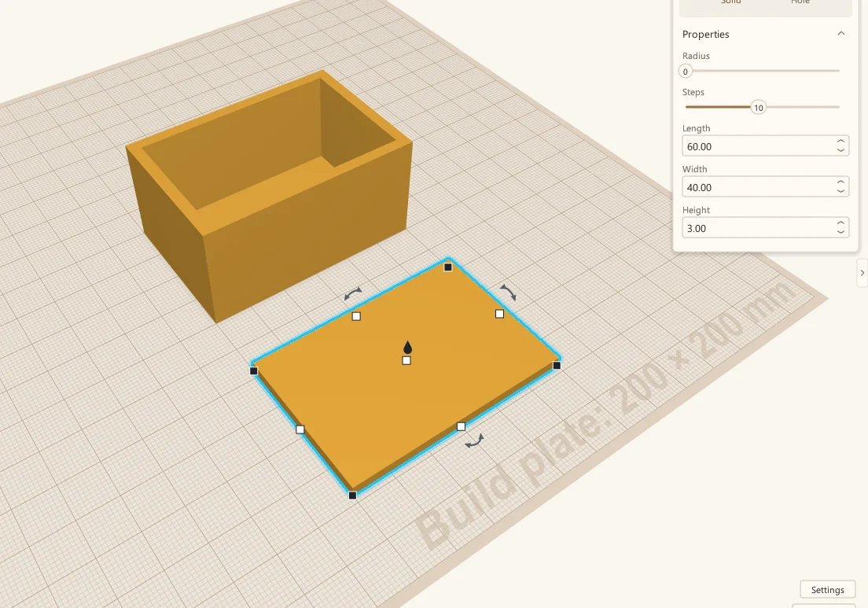Click the black cone height handle on the plate
The width and height of the screenshot is (868, 608).
point(408,347)
